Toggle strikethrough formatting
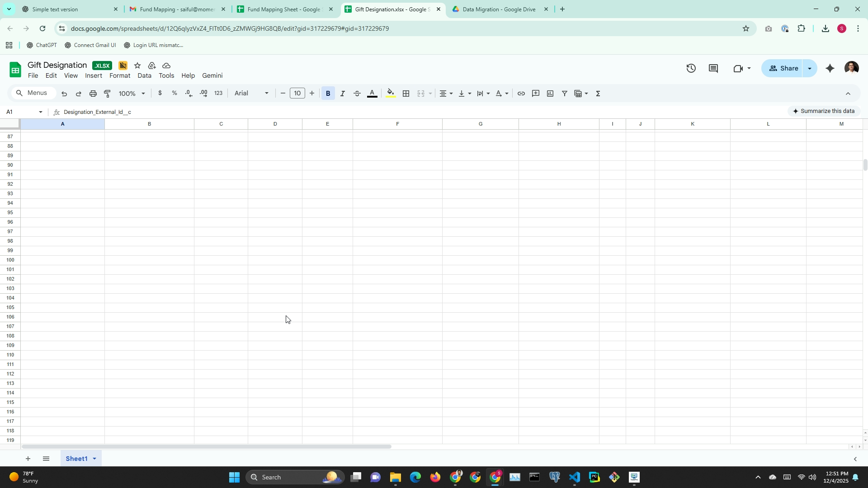The image size is (868, 488). click(357, 94)
